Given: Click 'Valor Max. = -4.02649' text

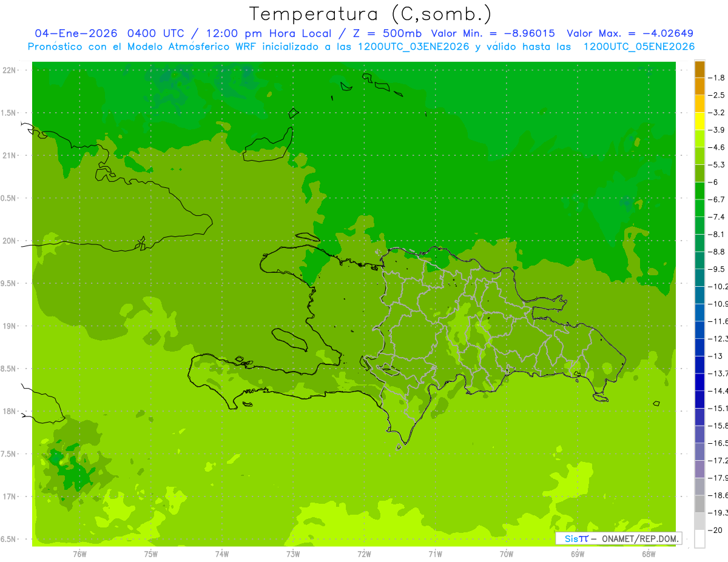Looking at the screenshot, I should [630, 33].
